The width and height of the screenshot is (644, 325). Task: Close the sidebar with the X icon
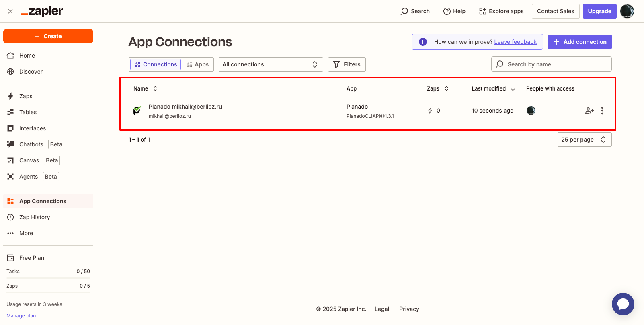pos(10,11)
